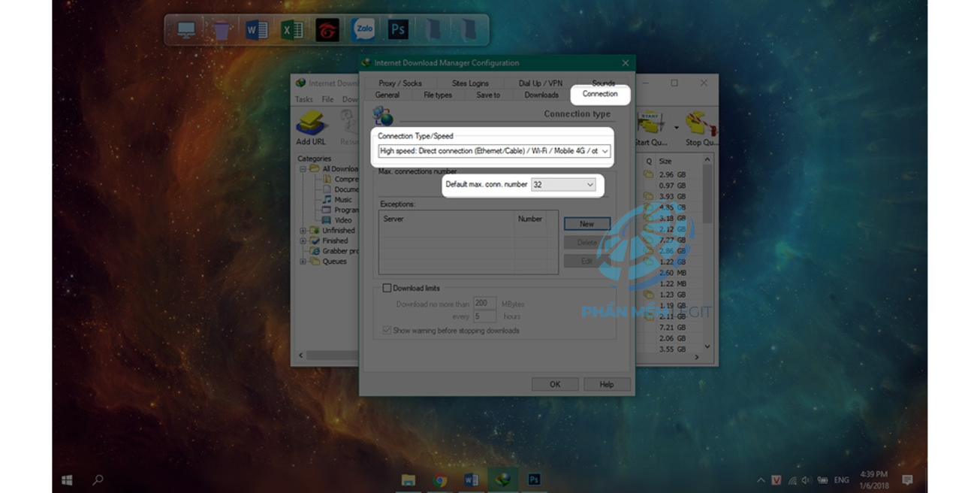980x493 pixels.
Task: Open the File menu in IDM
Action: 327,99
